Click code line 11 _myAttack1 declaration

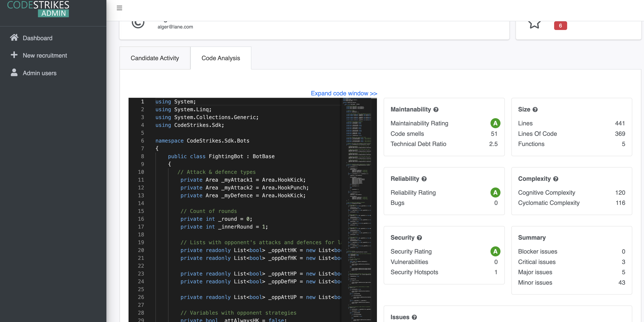[x=243, y=180]
